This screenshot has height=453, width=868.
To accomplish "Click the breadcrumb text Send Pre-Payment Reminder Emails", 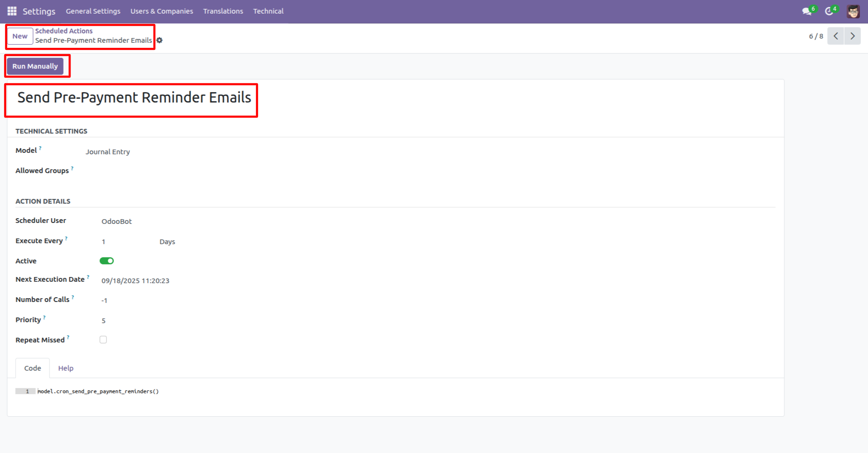I will click(x=94, y=40).
